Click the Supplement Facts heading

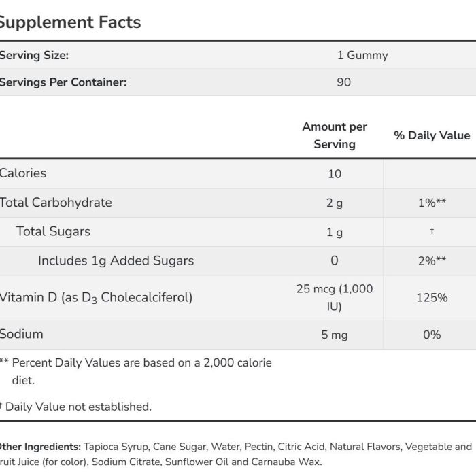(69, 22)
